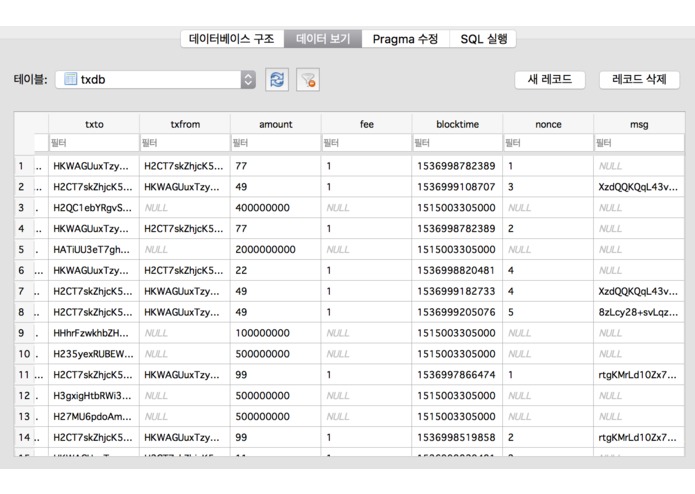The image size is (695, 494).
Task: Select txto cell H235yexRUBEW...
Action: coord(94,354)
